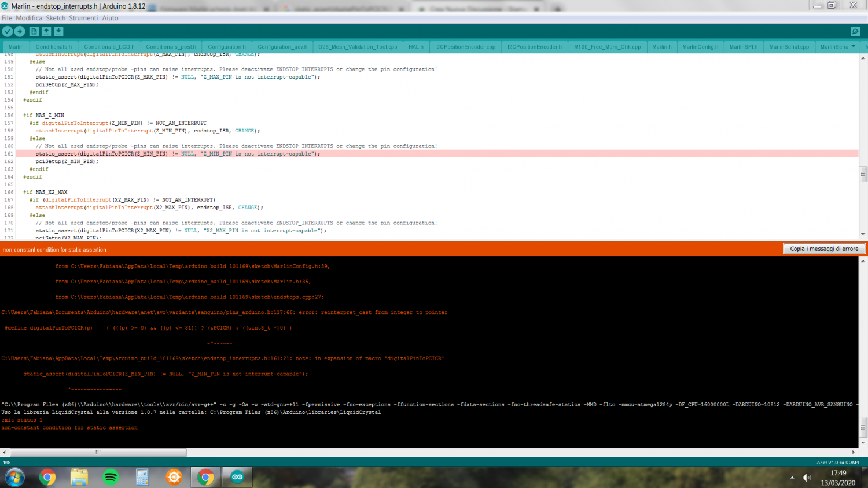
Task: Open a sketch with the Open icon
Action: [46, 31]
